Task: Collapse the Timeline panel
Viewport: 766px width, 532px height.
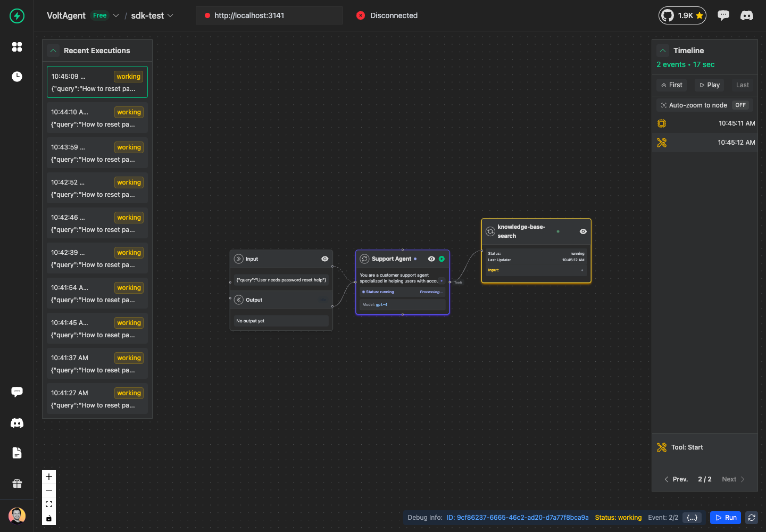Action: pyautogui.click(x=663, y=51)
